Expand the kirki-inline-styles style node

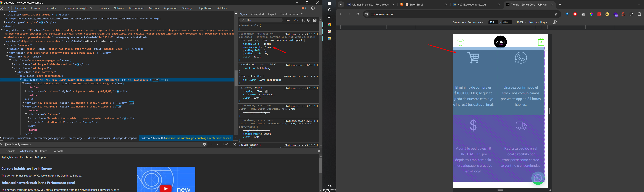tap(5, 15)
